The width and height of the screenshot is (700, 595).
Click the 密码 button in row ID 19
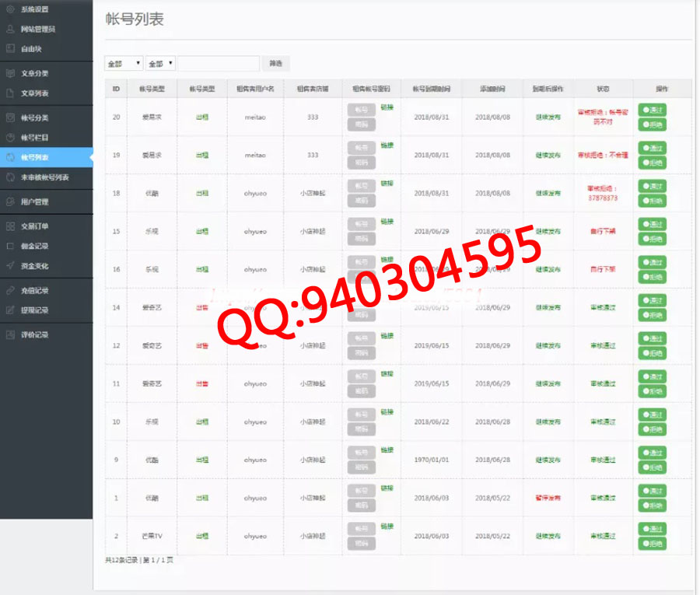(x=361, y=163)
